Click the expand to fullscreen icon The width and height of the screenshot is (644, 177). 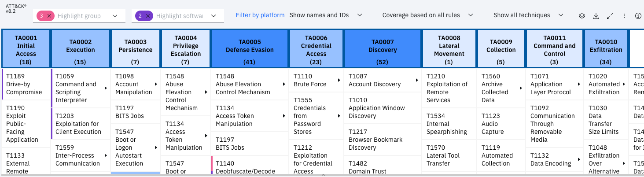coord(610,15)
